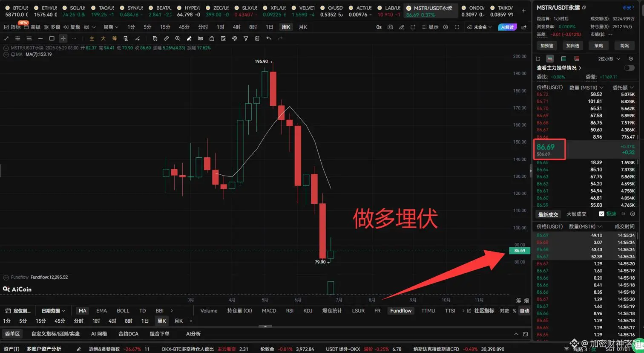Click the 86.69 current price label on axis

point(520,251)
